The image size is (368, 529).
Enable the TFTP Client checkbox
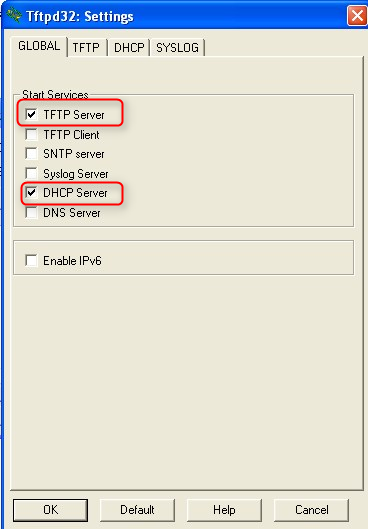coord(31,134)
